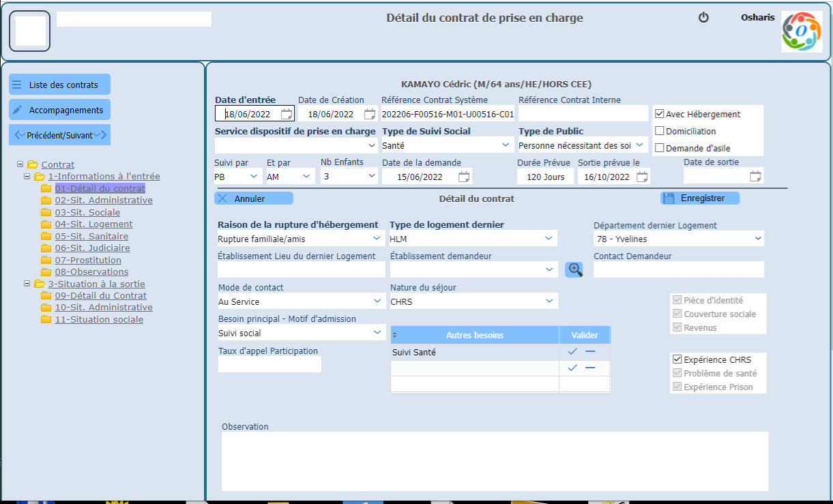Open 07-Prostitution tree item
Screen dimensions: 833x504
click(x=88, y=260)
